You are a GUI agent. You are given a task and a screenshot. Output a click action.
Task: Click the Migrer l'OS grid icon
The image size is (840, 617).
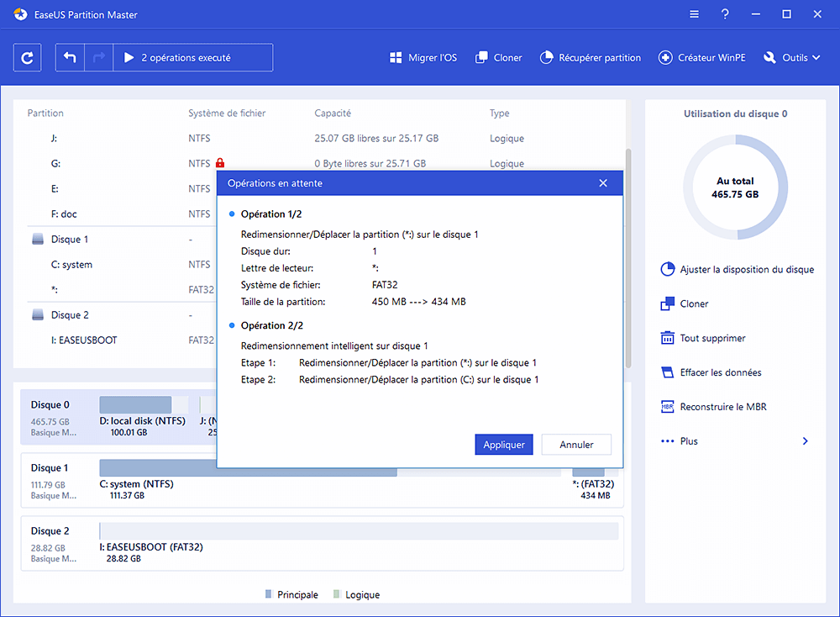(x=396, y=58)
